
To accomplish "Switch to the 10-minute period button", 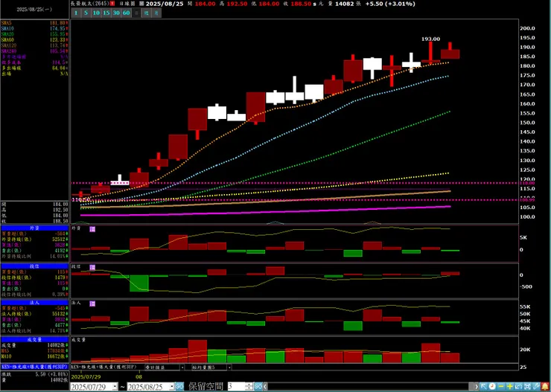I will point(96,13).
